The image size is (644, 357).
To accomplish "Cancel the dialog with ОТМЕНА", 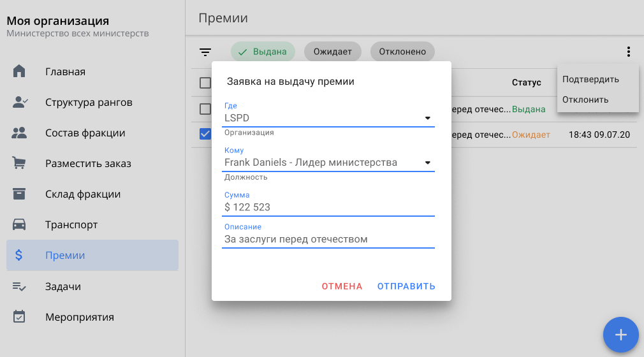I will [342, 286].
